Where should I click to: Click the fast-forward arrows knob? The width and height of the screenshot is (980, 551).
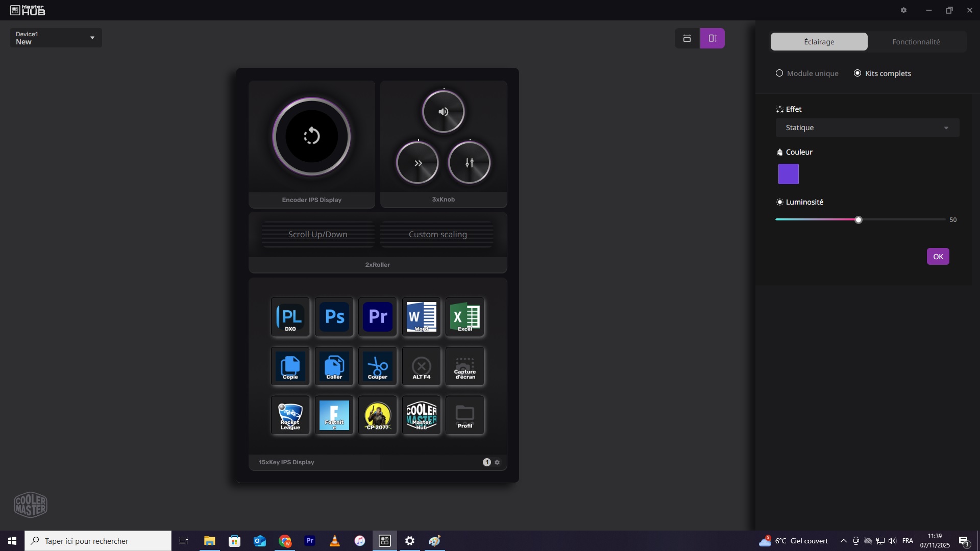418,163
